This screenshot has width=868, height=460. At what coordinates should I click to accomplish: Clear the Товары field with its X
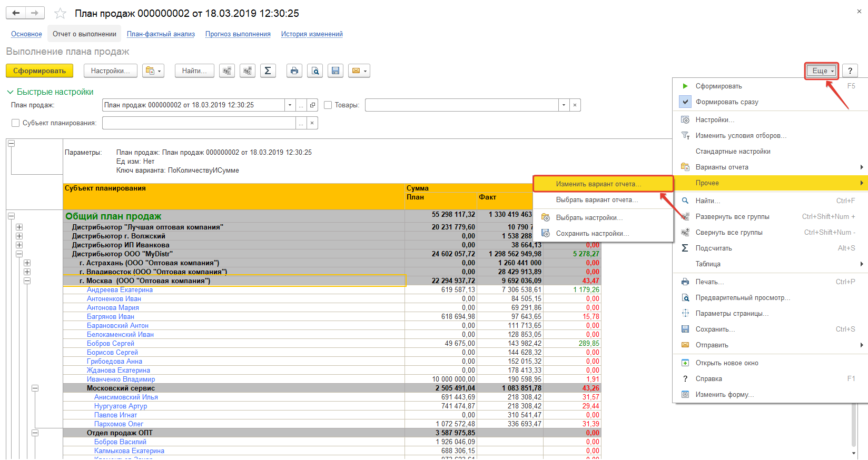(575, 105)
